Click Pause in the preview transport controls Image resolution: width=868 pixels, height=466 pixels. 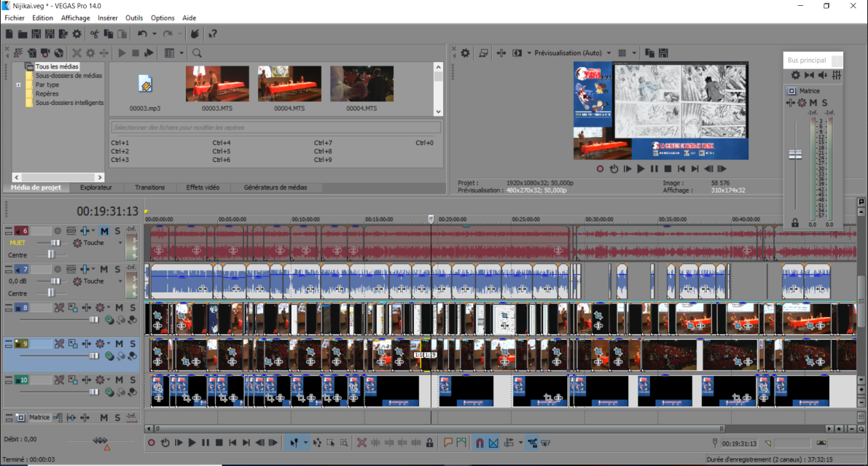coord(654,169)
